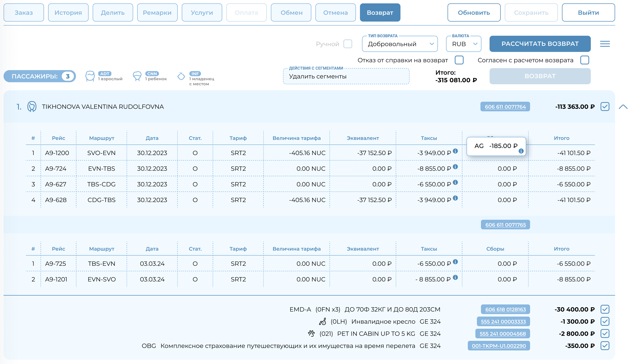
Task: Click the infant passenger INF icon
Action: pyautogui.click(x=181, y=76)
